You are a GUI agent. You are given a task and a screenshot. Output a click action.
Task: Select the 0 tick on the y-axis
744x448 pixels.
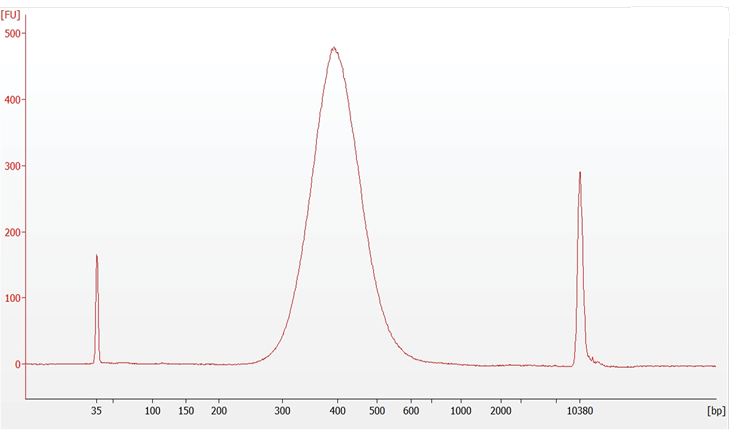click(17, 364)
